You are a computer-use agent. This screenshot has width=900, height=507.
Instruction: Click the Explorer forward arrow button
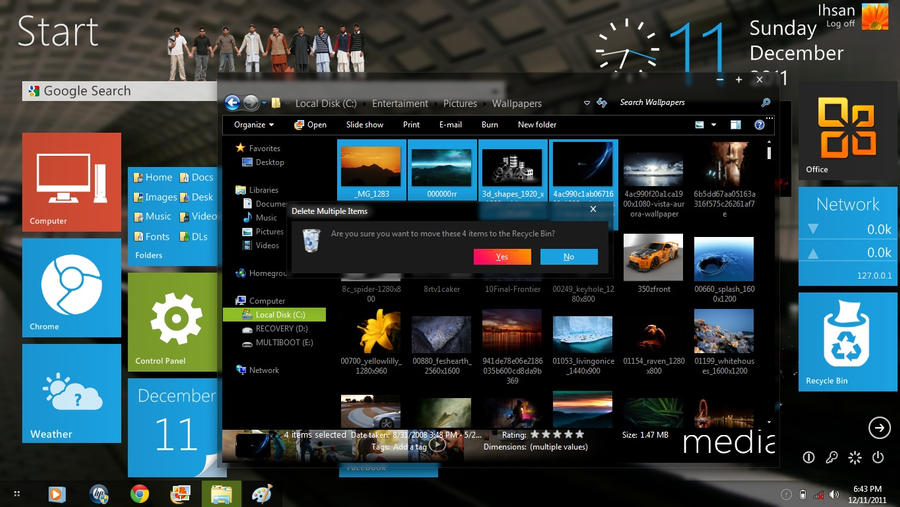pos(251,103)
